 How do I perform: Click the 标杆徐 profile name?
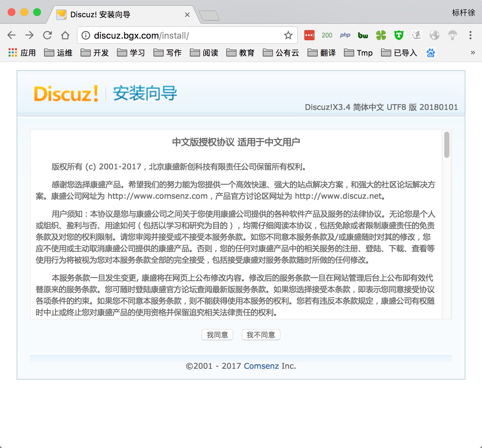pos(463,13)
